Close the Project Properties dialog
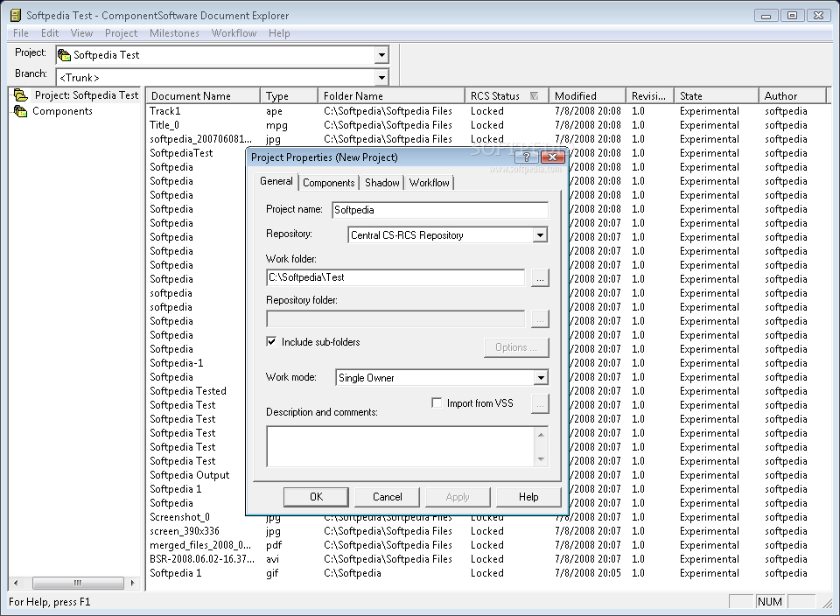The height and width of the screenshot is (616, 840). (x=552, y=157)
